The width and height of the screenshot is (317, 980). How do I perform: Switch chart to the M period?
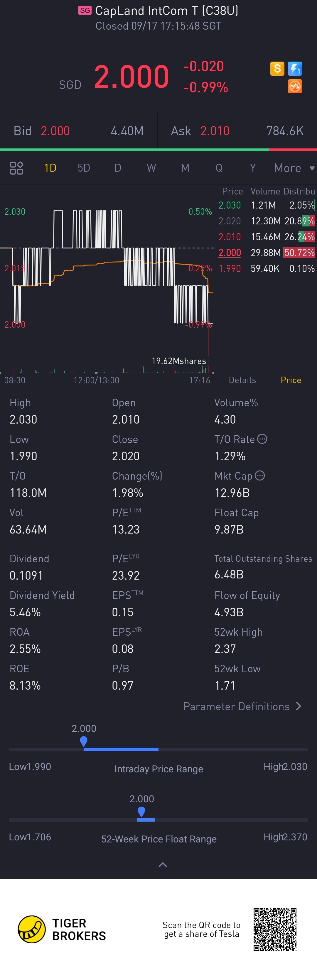[185, 168]
